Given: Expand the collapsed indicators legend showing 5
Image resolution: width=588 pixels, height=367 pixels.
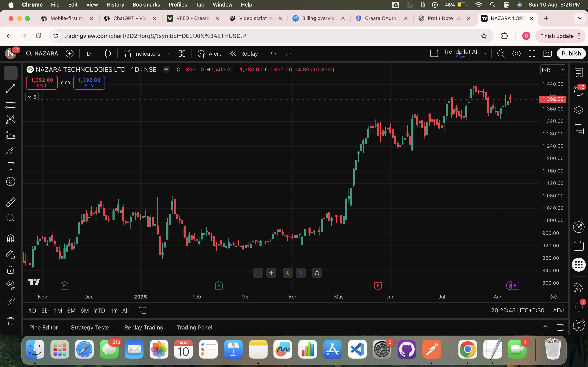Looking at the screenshot, I should pos(32,97).
